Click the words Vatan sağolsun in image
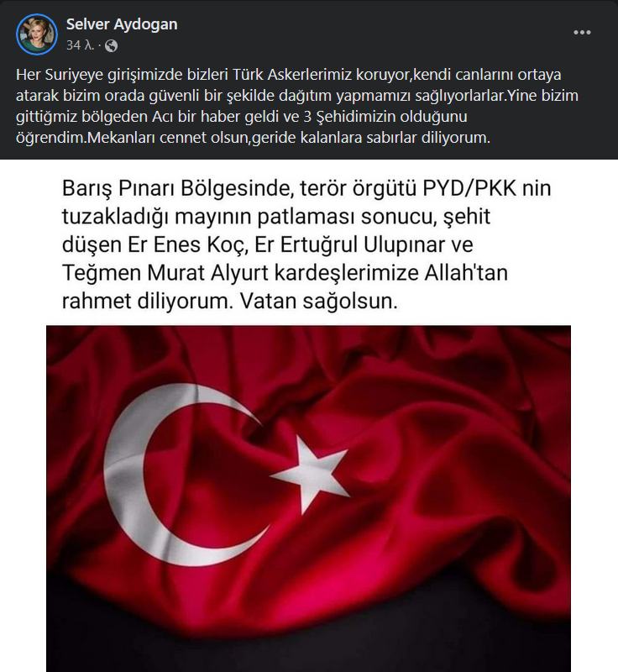618x672 pixels. pos(318,301)
